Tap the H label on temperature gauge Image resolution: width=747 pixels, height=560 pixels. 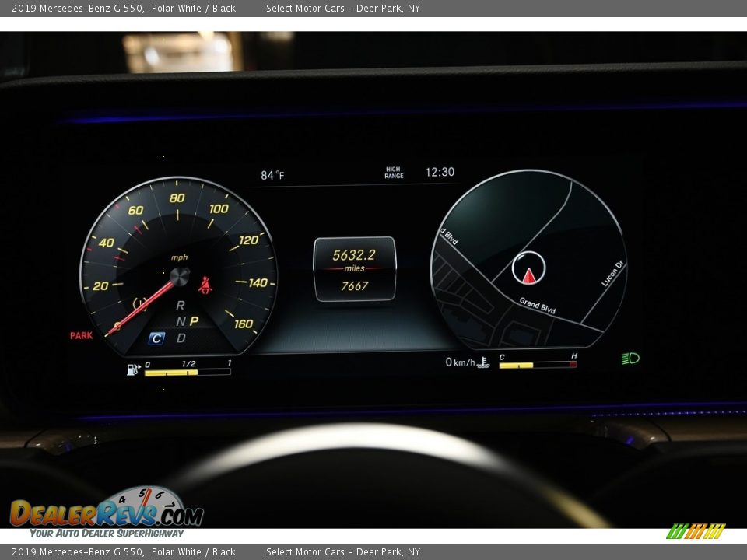click(x=574, y=356)
